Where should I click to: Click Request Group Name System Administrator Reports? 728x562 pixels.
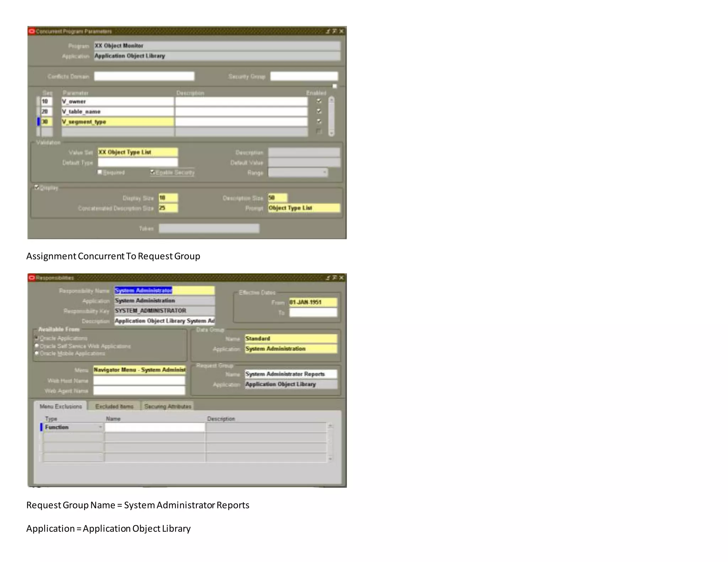[x=291, y=374]
